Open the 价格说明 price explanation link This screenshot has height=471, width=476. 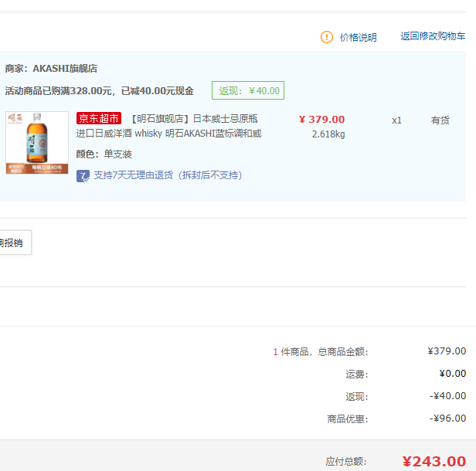click(359, 37)
